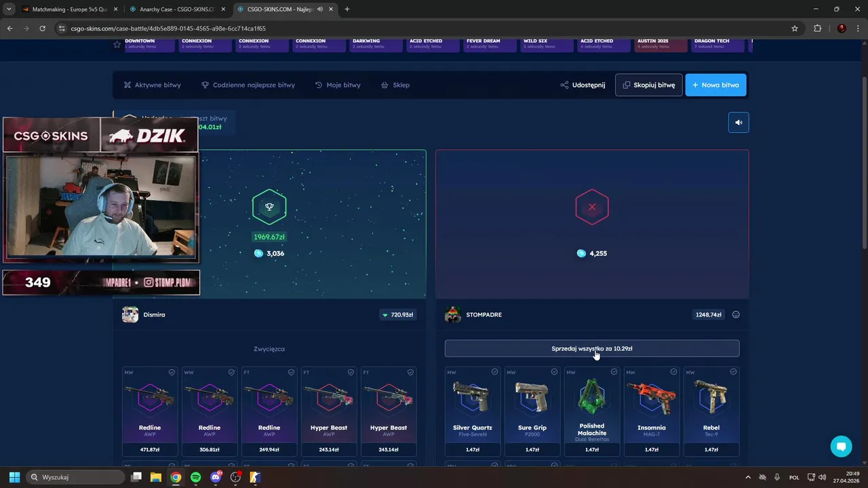Go back in browser history
868x488 pixels.
tap(9, 28)
